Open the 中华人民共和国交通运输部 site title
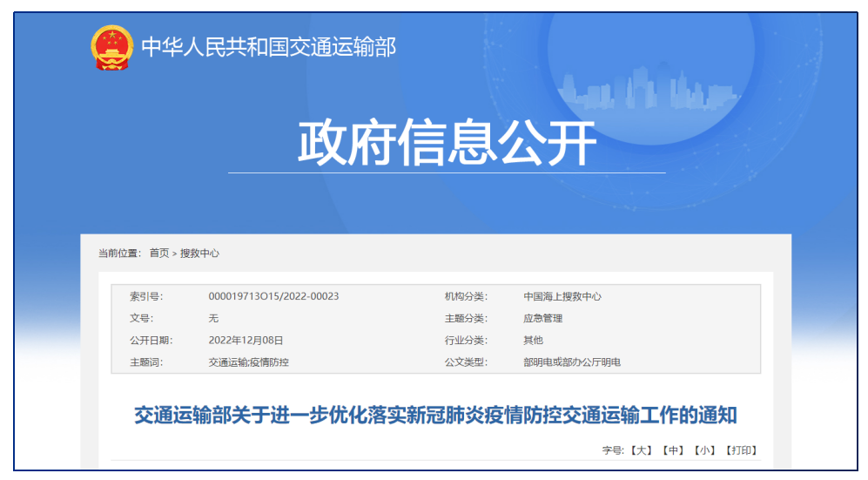The height and width of the screenshot is (480, 868). click(268, 47)
